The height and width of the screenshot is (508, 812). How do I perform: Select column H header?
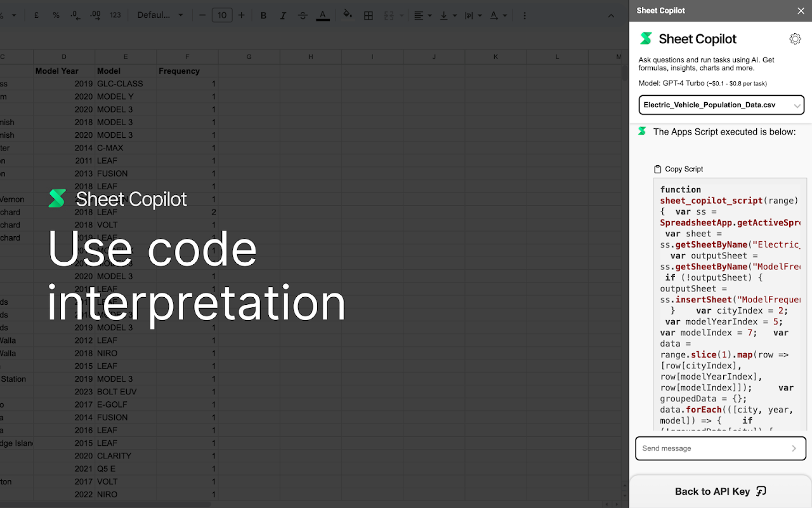coord(311,57)
